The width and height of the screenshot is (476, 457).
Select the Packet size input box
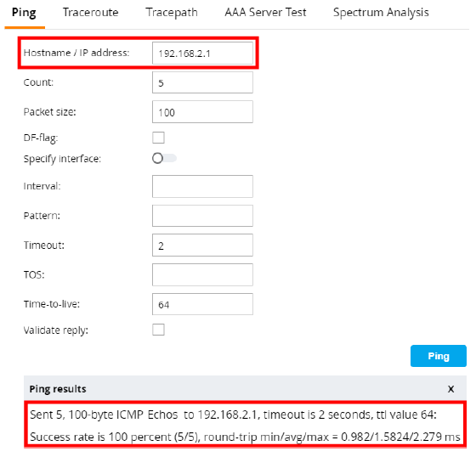coord(202,112)
